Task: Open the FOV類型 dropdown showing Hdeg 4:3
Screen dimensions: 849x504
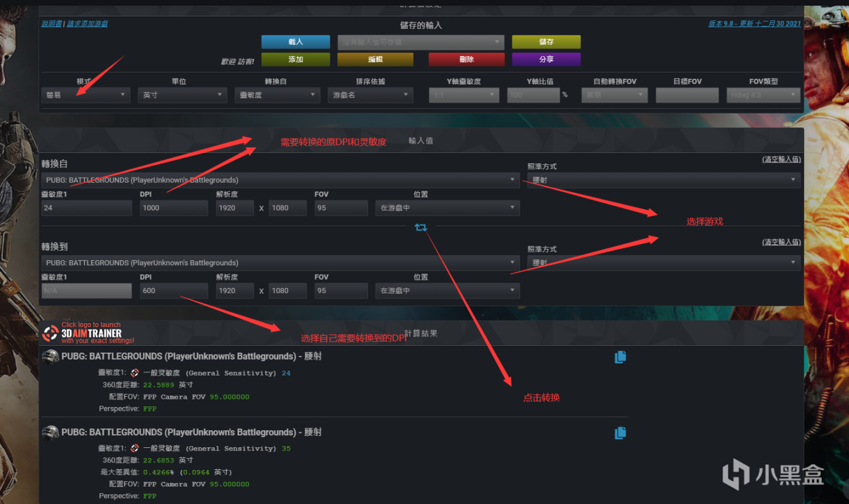Action: coord(763,95)
